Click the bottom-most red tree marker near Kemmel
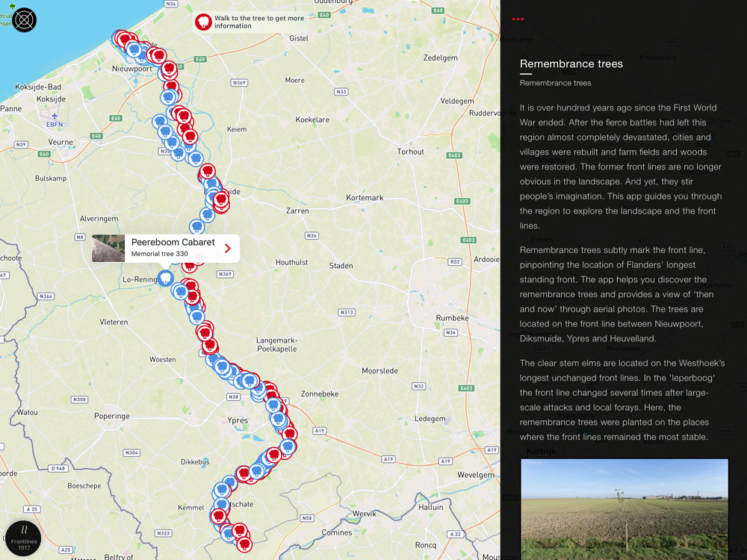 244,544
